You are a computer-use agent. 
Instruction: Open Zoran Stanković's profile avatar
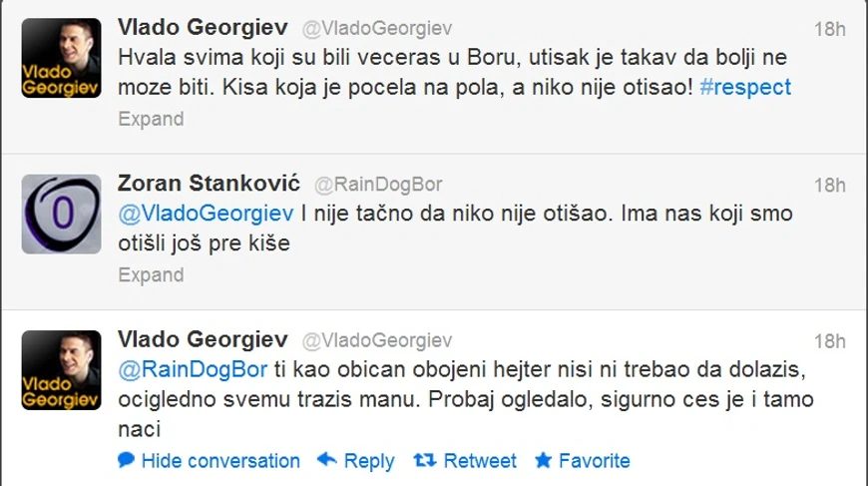click(x=61, y=214)
